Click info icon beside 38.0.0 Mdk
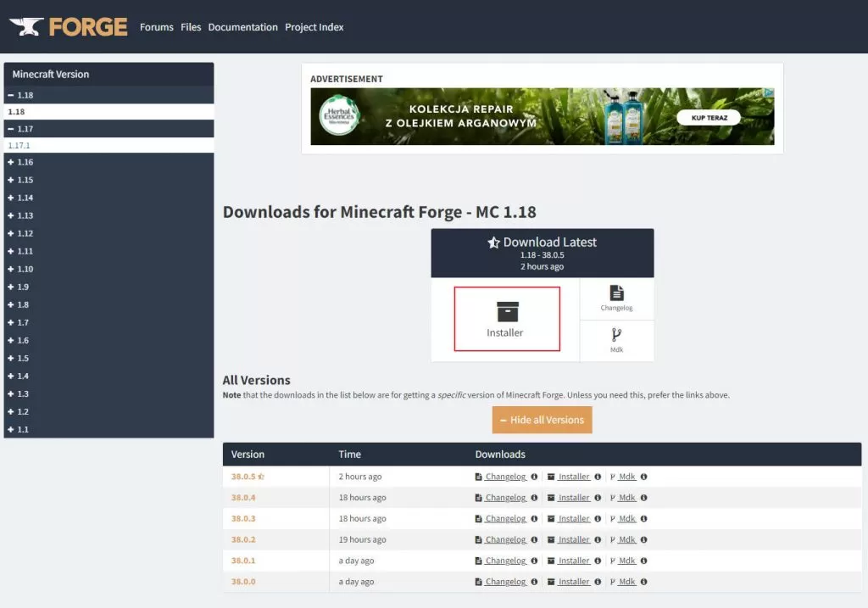868x608 pixels. 644,582
